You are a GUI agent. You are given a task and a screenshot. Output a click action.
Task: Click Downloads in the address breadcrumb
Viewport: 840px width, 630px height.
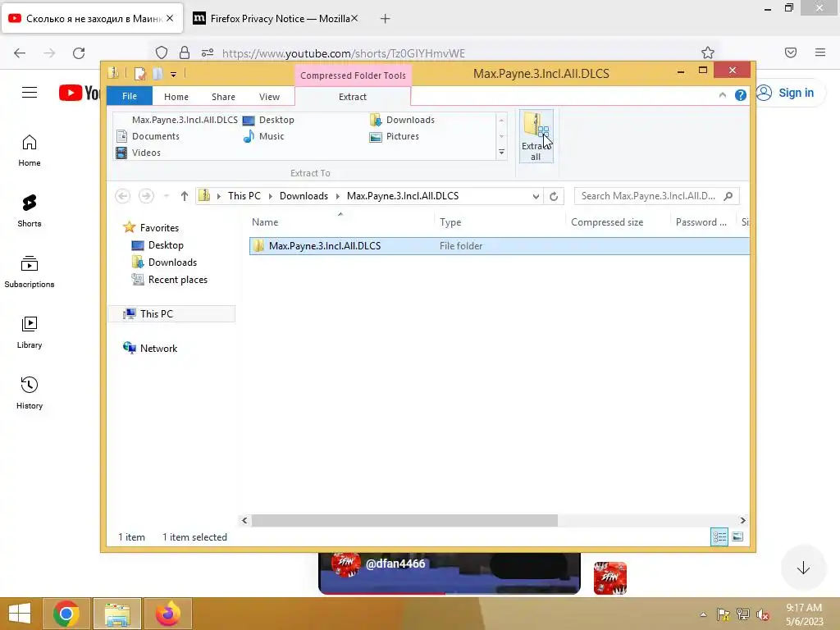point(304,196)
